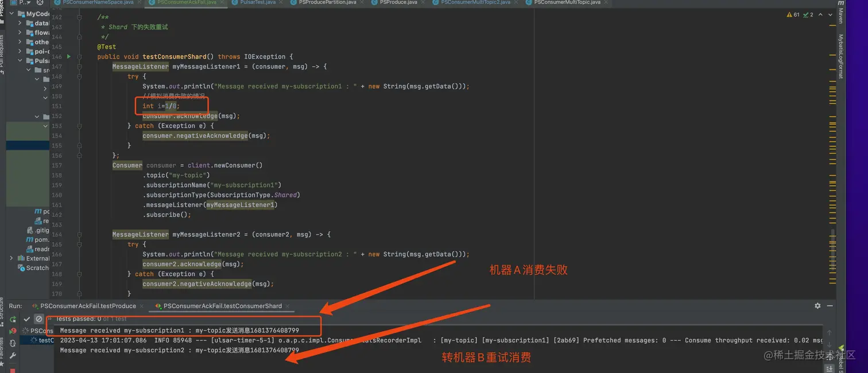Open the testConsumerShard run tab
This screenshot has height=373, width=868.
click(223, 306)
